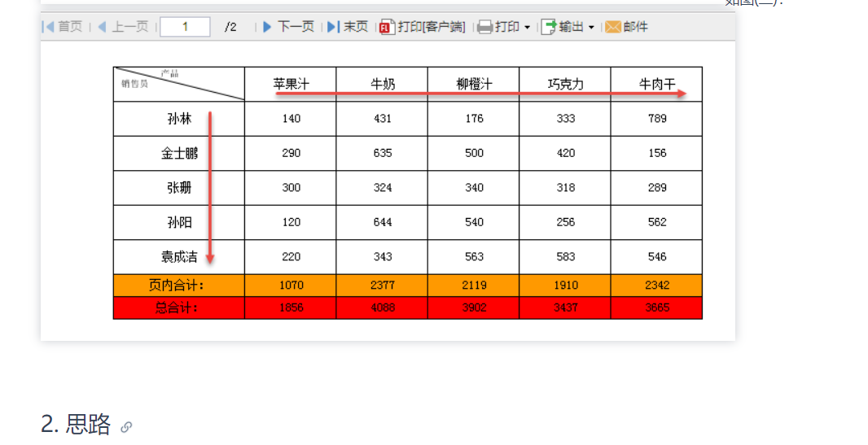This screenshot has height=445, width=868.
Task: Click cell value 318
Action: pyautogui.click(x=566, y=187)
